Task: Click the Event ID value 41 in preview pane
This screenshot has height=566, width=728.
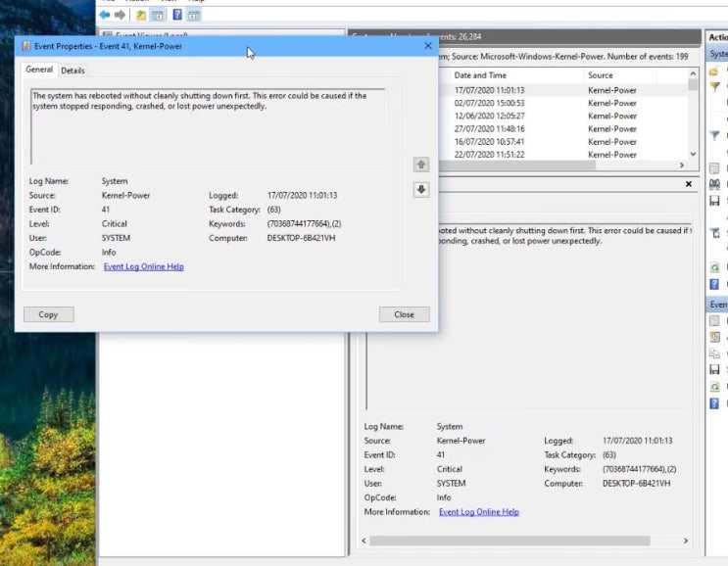Action: (x=441, y=454)
